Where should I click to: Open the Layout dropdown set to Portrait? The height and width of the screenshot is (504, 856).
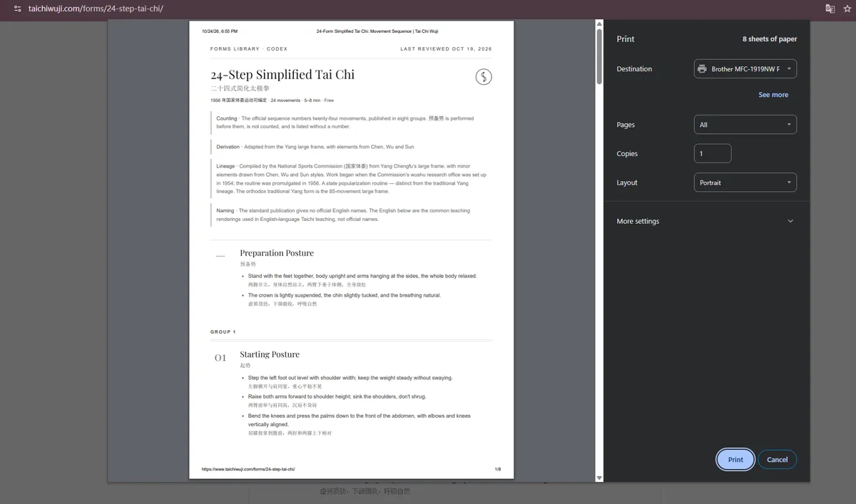pos(745,182)
